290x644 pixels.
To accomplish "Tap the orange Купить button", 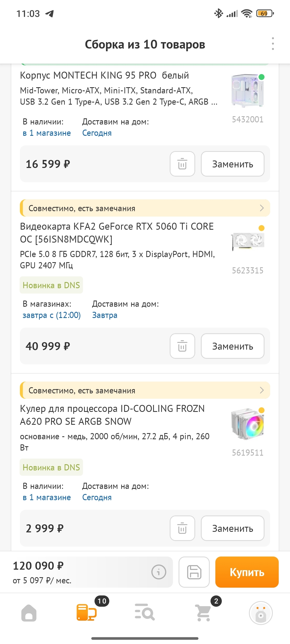I will (x=247, y=572).
